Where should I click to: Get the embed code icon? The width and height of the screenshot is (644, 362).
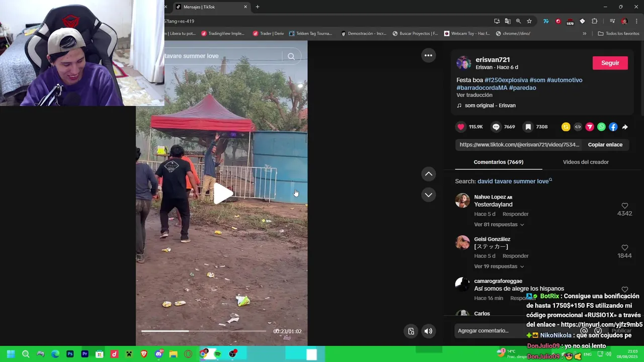tap(578, 127)
